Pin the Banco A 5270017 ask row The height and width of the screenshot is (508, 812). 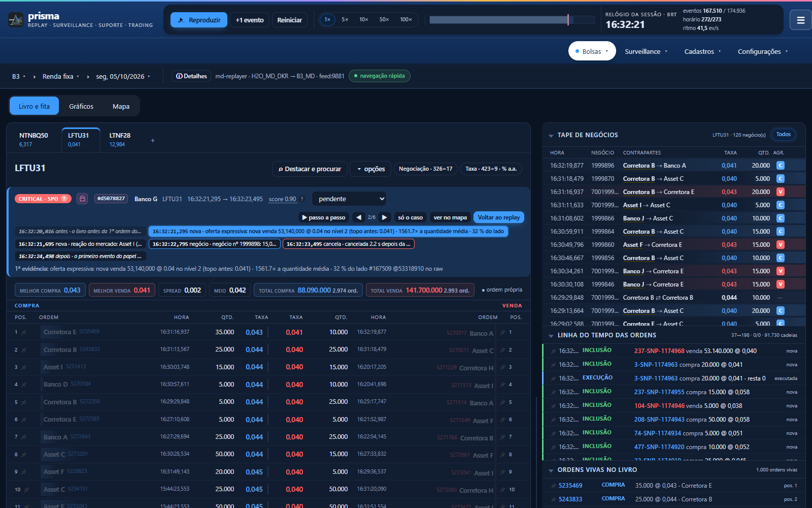[x=502, y=333]
